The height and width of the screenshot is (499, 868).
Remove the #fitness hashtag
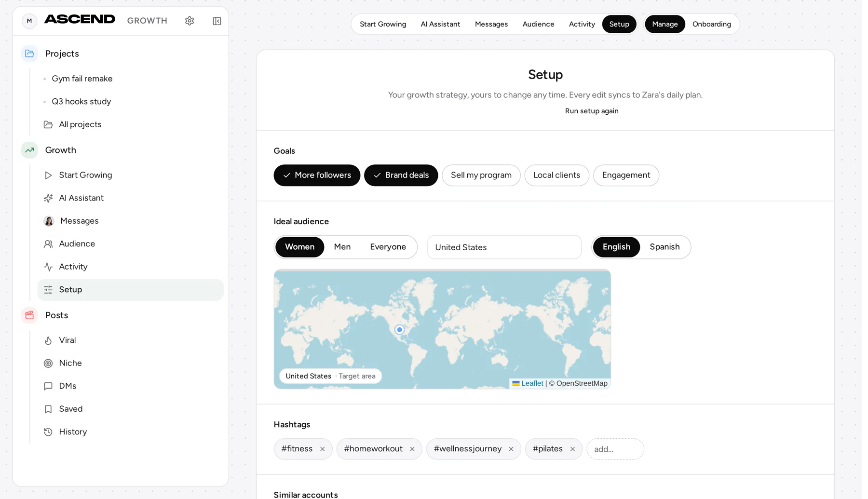coord(323,449)
